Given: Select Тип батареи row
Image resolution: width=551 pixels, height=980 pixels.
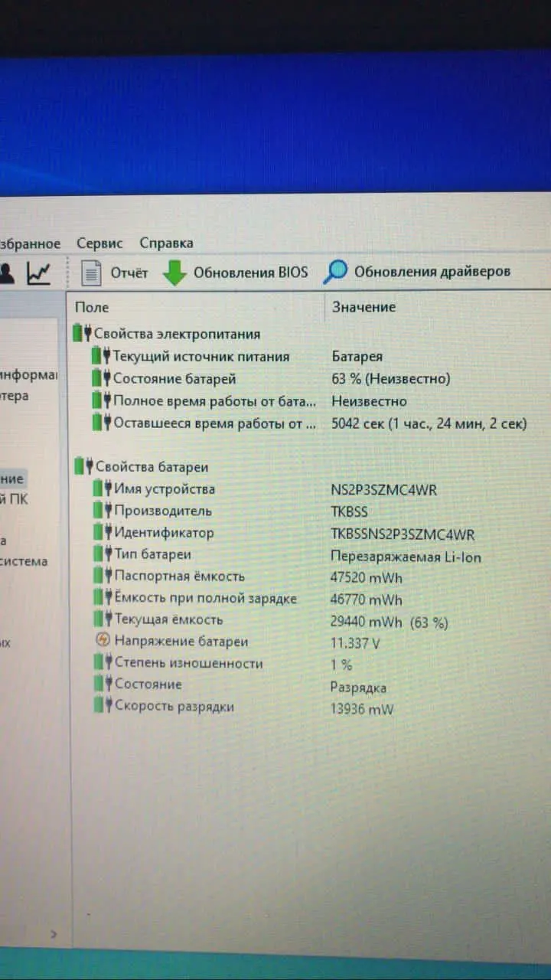Looking at the screenshot, I should pyautogui.click(x=308, y=554).
